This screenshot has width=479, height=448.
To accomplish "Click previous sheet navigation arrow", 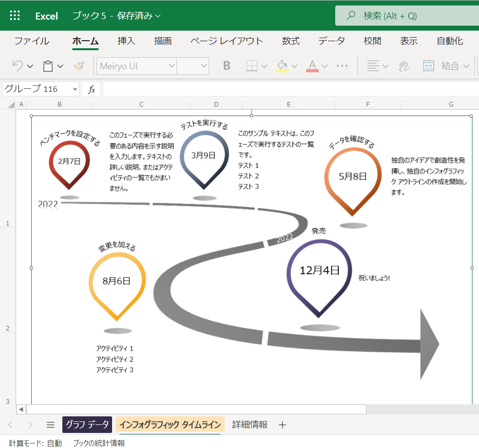I will [x=11, y=424].
